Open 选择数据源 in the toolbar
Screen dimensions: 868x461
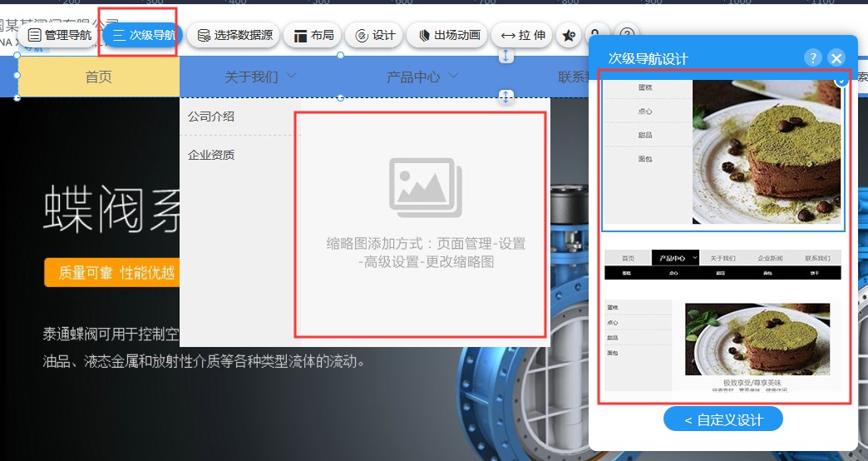pyautogui.click(x=233, y=36)
